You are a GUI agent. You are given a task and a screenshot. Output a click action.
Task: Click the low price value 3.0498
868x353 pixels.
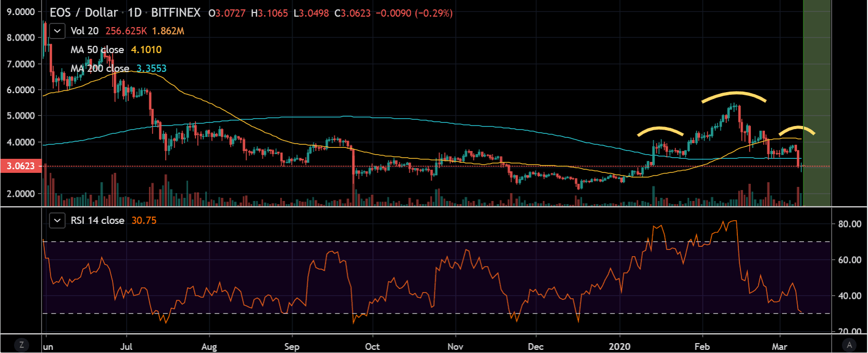[x=314, y=13]
